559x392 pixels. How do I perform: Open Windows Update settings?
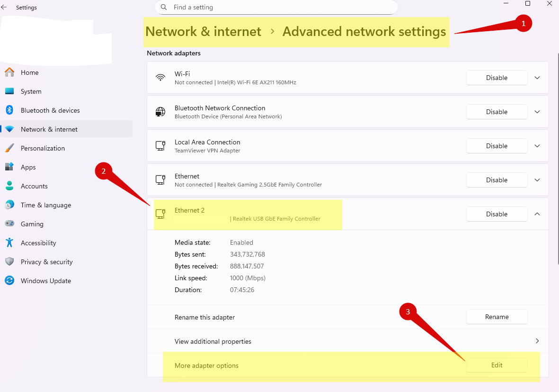45,280
